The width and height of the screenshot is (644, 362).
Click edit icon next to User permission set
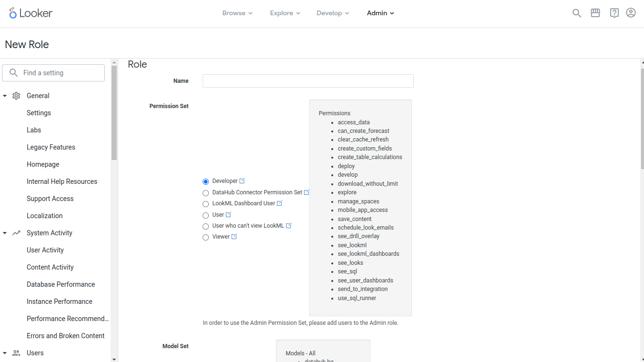pyautogui.click(x=228, y=215)
